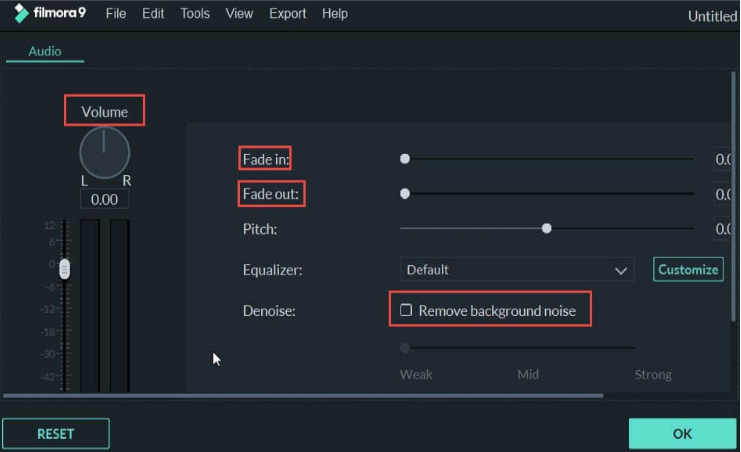Click the pan balance knob under Volume
This screenshot has height=452, width=741.
(x=104, y=152)
